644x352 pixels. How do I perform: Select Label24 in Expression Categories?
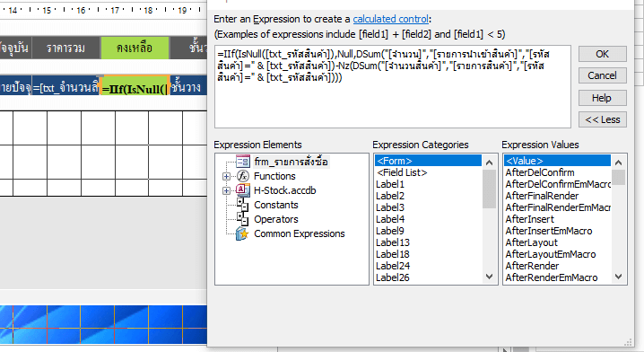click(428, 266)
